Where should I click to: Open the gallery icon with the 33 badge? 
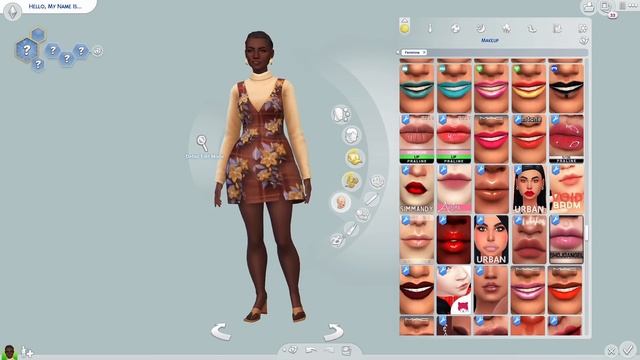606,7
